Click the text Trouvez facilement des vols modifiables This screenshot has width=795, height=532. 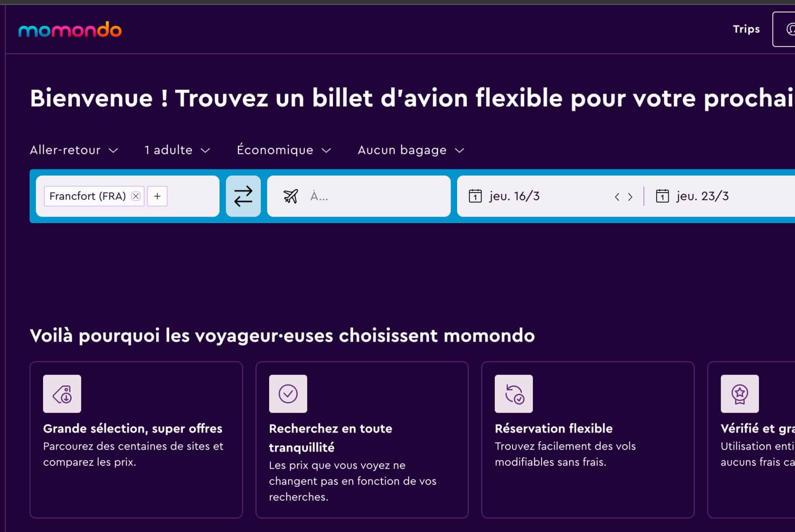[x=565, y=454]
